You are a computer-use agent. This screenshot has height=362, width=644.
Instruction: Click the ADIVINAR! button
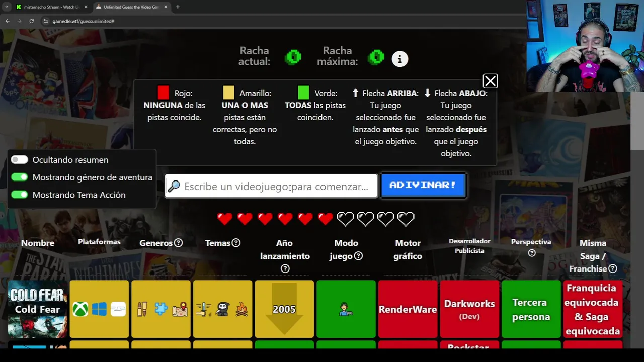coord(423,185)
